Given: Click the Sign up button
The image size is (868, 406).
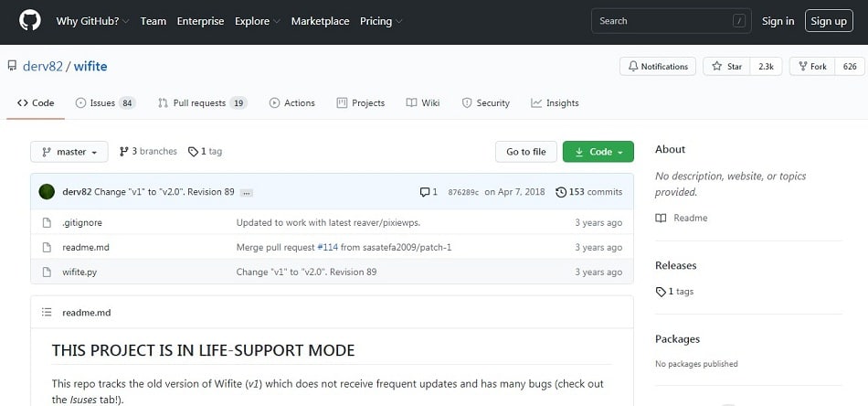Looking at the screenshot, I should [829, 21].
